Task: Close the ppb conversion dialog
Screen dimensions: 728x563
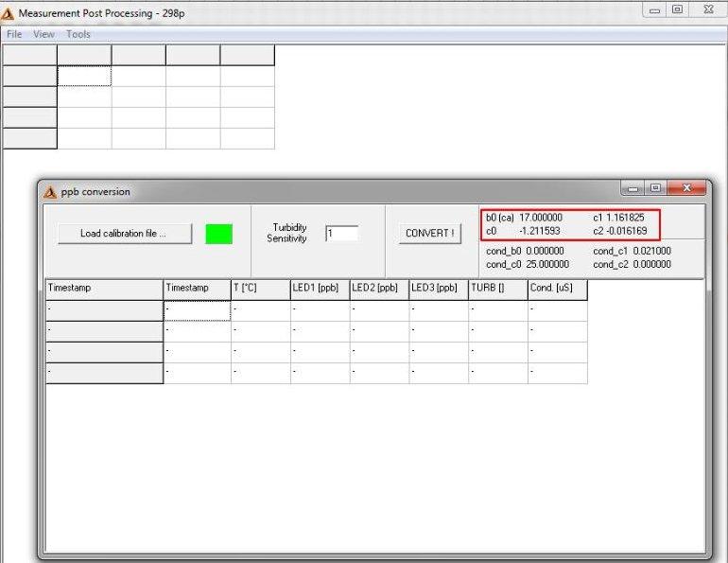Action: click(687, 188)
